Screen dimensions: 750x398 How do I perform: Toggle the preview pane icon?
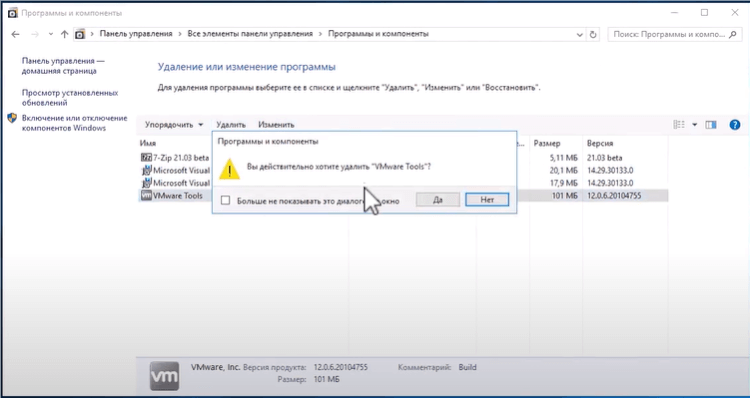711,125
